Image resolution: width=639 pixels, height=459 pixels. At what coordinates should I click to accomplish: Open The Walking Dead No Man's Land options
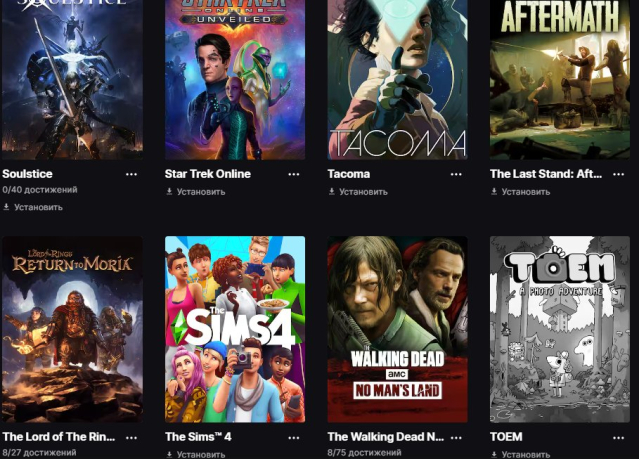click(x=456, y=438)
